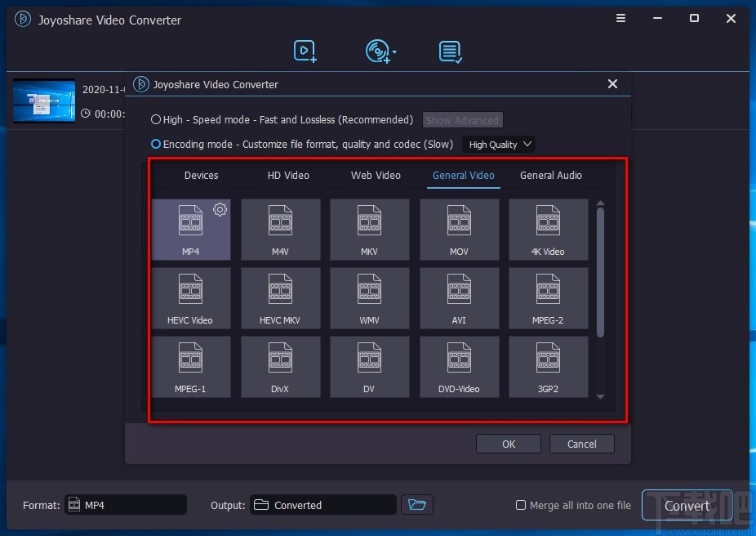Click the Output Converted path field
Viewport: 756px width, 536px height.
point(323,505)
